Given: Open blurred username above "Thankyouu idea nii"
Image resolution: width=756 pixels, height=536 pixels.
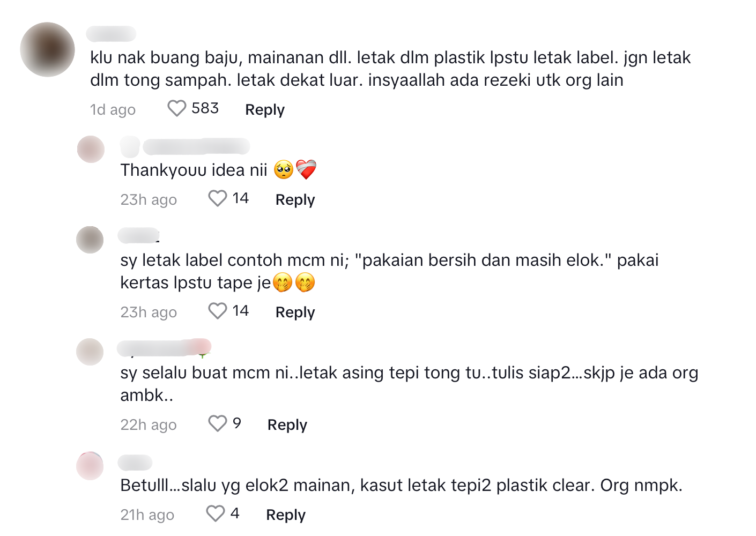Looking at the screenshot, I should point(185,146).
